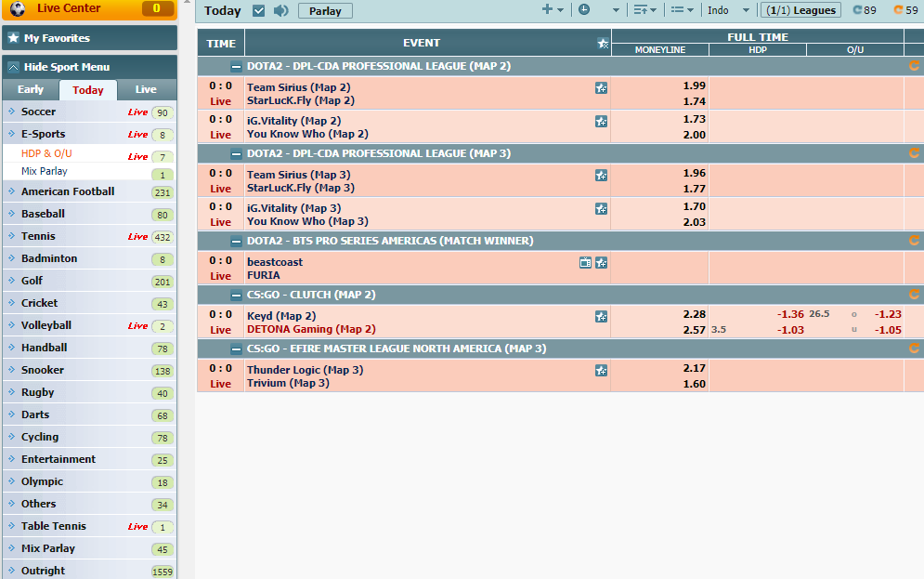Image resolution: width=924 pixels, height=579 pixels.
Task: Open the sort order dropdown
Action: tap(645, 9)
